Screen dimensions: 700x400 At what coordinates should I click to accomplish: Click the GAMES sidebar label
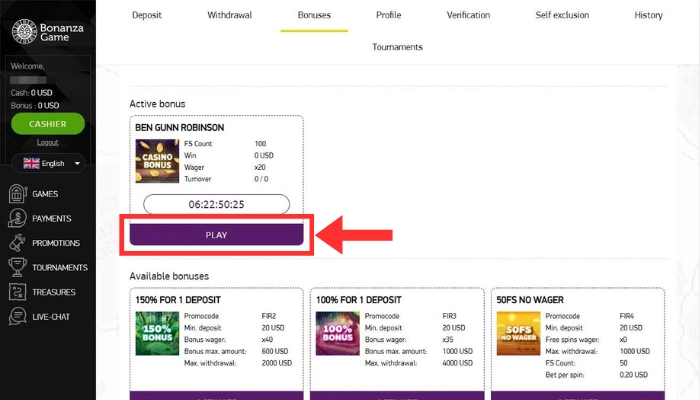tap(45, 194)
